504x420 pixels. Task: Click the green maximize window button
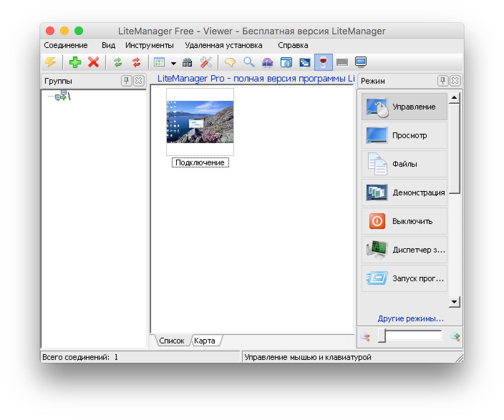pyautogui.click(x=79, y=31)
